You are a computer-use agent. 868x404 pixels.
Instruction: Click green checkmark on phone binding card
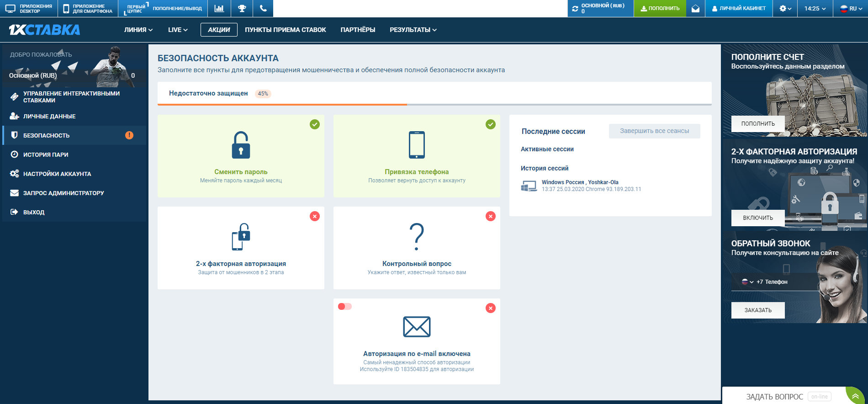(491, 124)
